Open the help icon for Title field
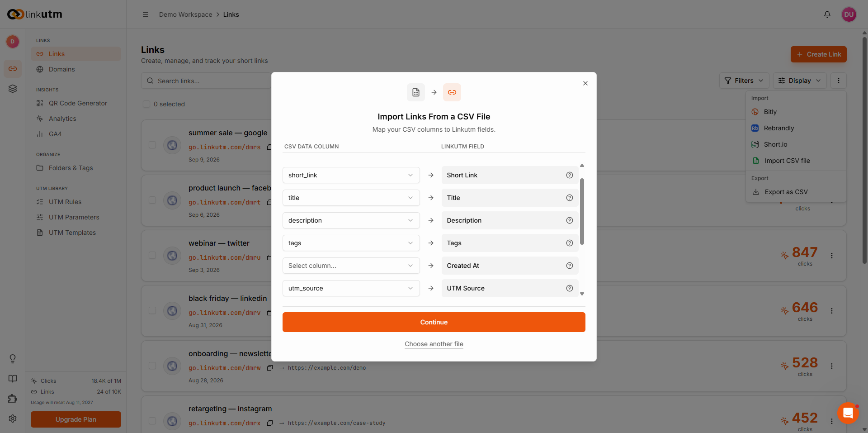868x433 pixels. point(569,198)
